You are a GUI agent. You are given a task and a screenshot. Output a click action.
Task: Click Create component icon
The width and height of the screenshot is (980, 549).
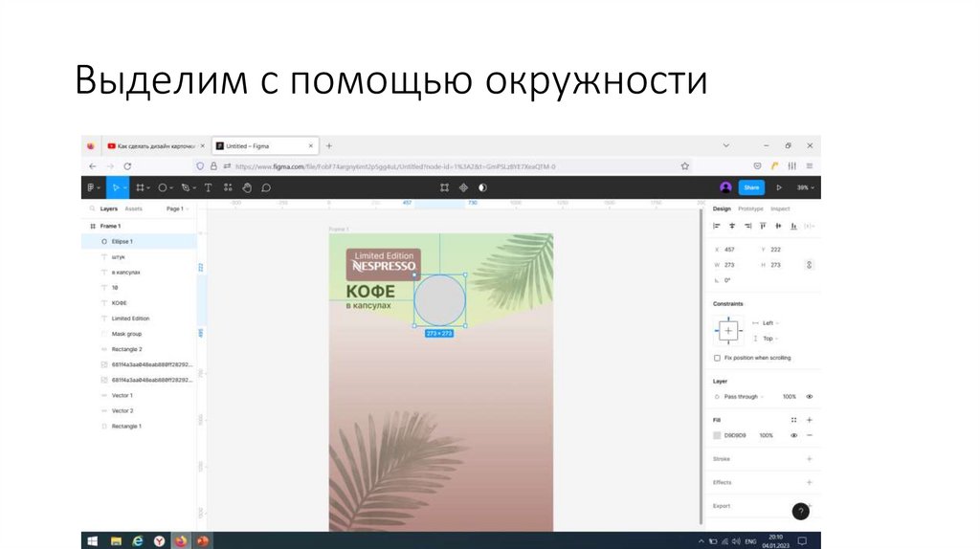pos(464,187)
